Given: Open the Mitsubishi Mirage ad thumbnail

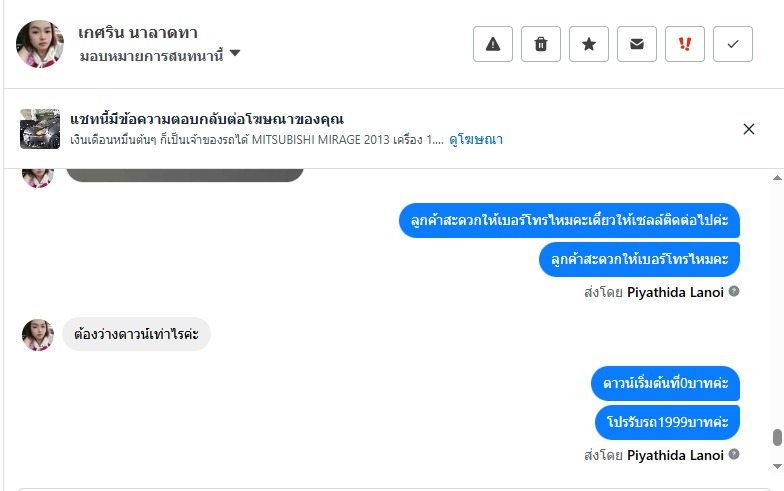Looking at the screenshot, I should (x=40, y=129).
